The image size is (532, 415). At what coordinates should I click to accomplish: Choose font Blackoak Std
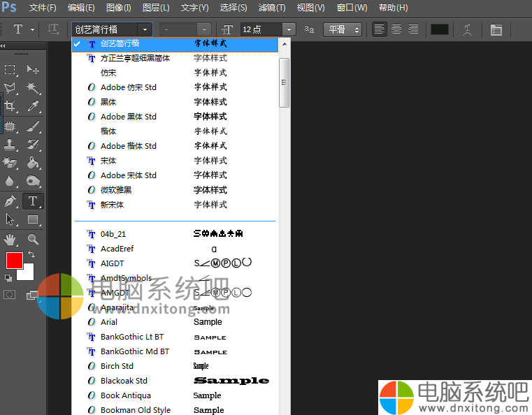tap(175, 381)
